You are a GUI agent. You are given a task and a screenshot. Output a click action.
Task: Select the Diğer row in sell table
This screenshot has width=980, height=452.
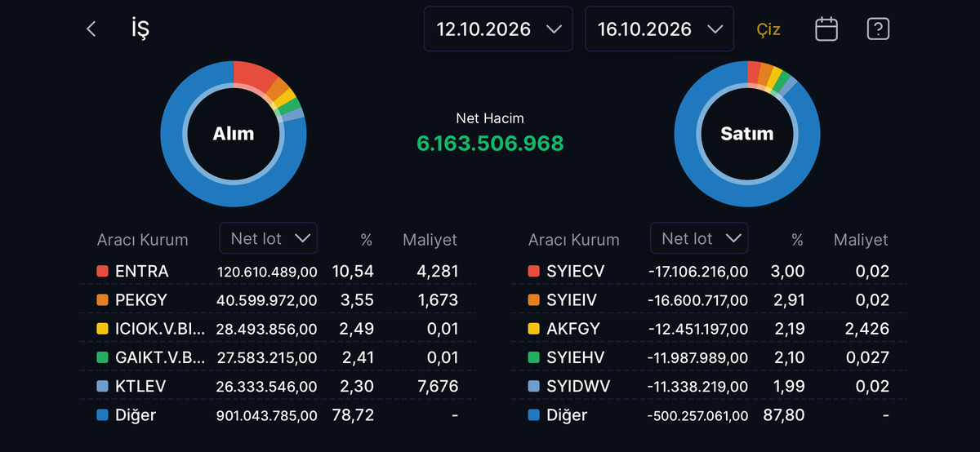coord(709,415)
